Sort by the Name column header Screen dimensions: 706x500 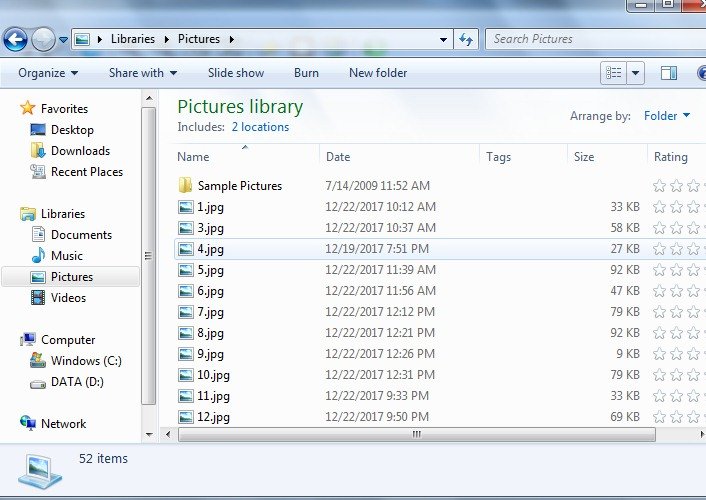[246, 157]
